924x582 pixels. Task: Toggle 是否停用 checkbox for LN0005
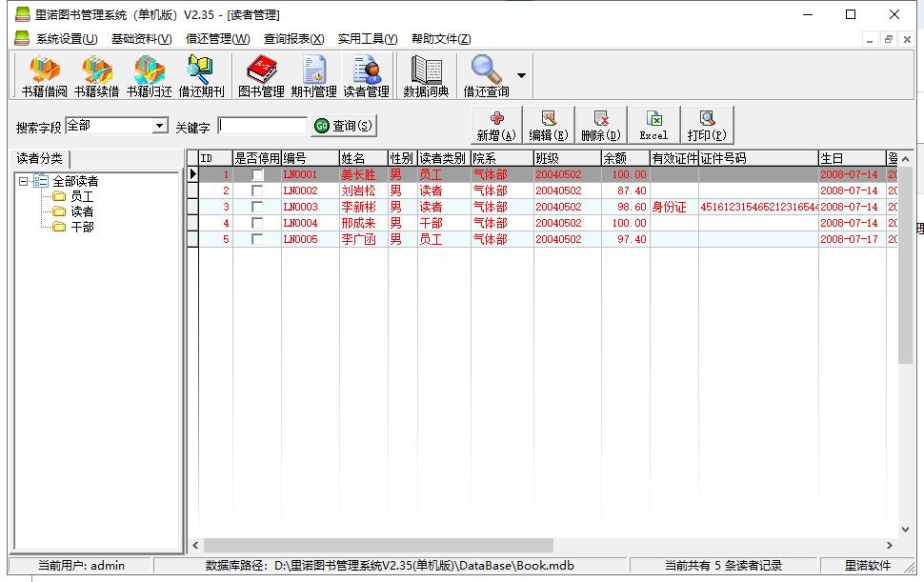point(257,239)
